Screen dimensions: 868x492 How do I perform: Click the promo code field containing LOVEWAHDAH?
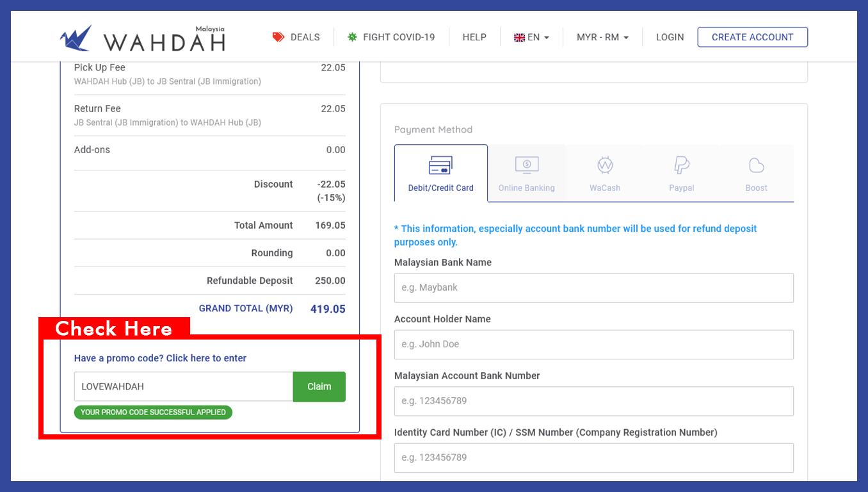tap(184, 387)
